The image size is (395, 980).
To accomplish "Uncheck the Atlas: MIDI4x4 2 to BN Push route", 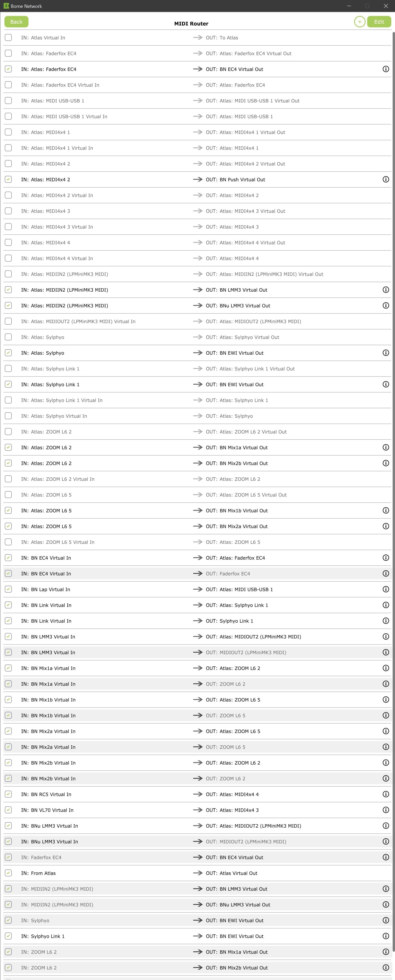I will [8, 179].
